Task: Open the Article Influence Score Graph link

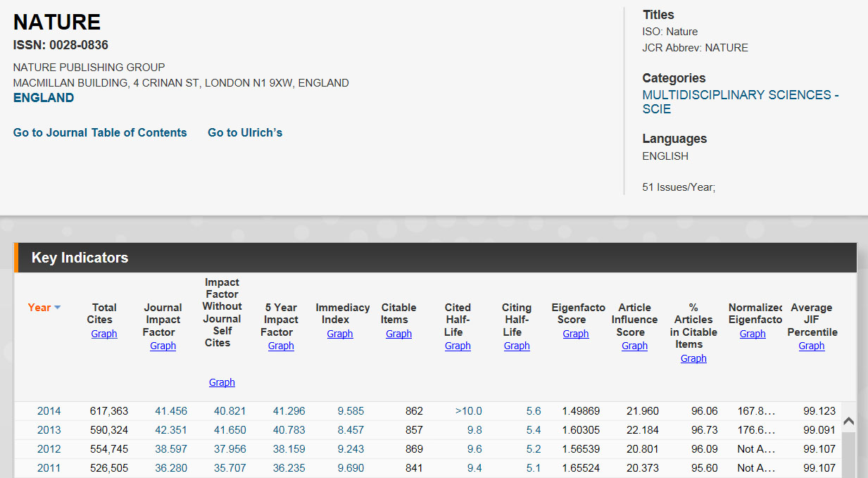Action: pos(634,346)
